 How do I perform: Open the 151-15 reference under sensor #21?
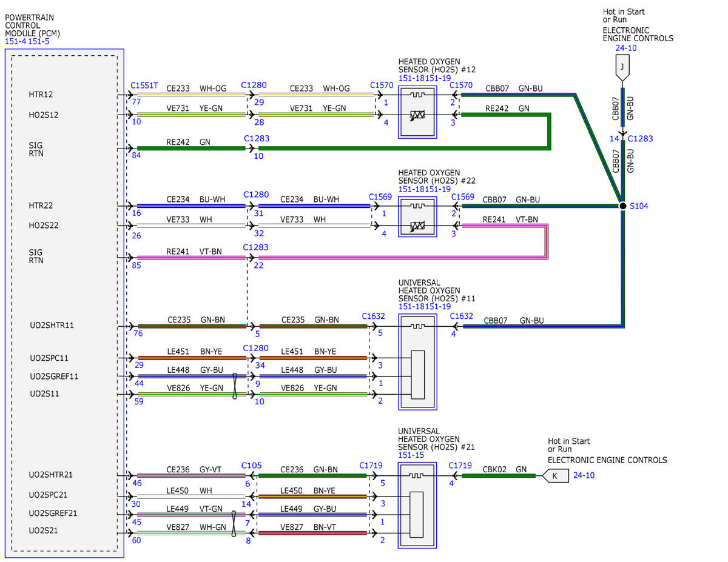[411, 455]
